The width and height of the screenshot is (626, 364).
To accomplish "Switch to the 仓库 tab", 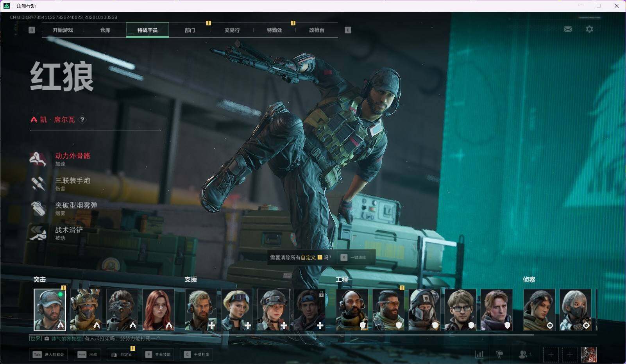I will tap(105, 30).
